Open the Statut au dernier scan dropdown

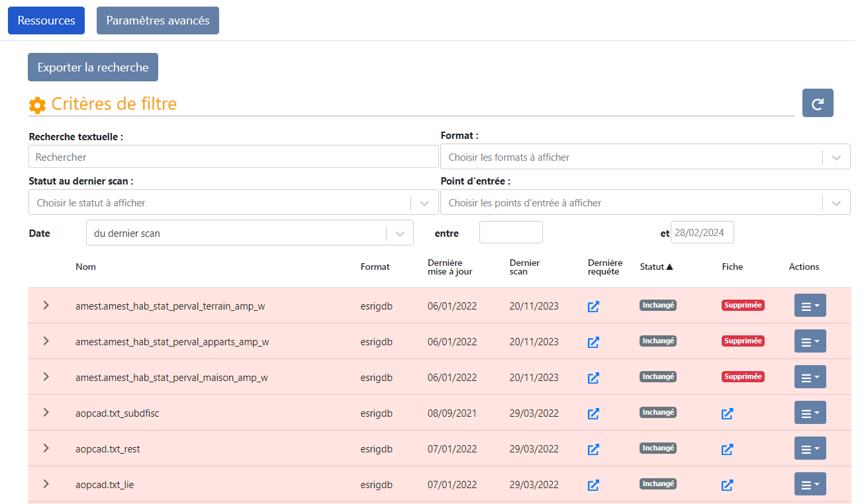pos(234,202)
